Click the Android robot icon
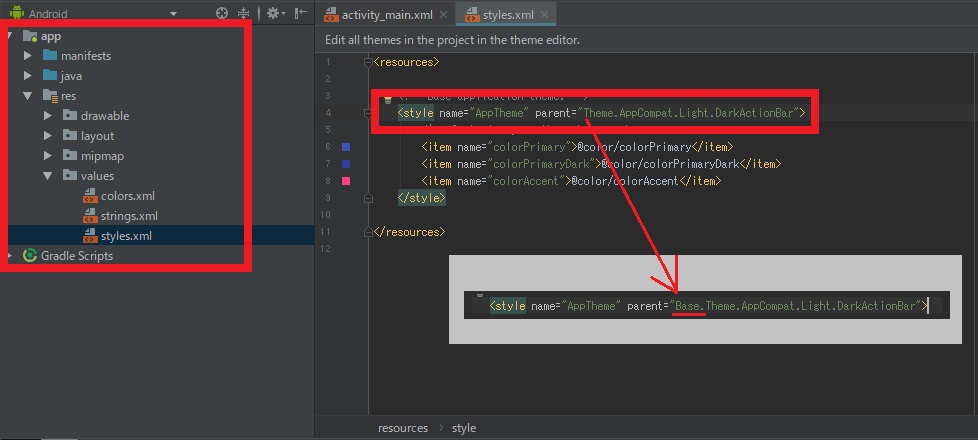Viewport: 978px width, 440px height. pos(17,12)
